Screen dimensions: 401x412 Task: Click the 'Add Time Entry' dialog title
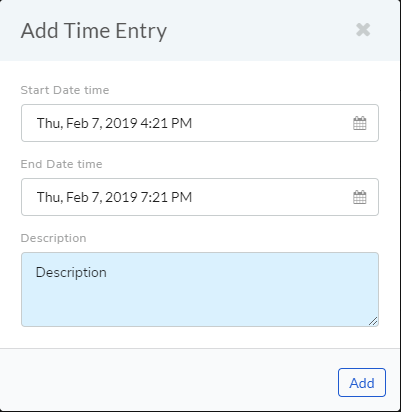pos(94,31)
